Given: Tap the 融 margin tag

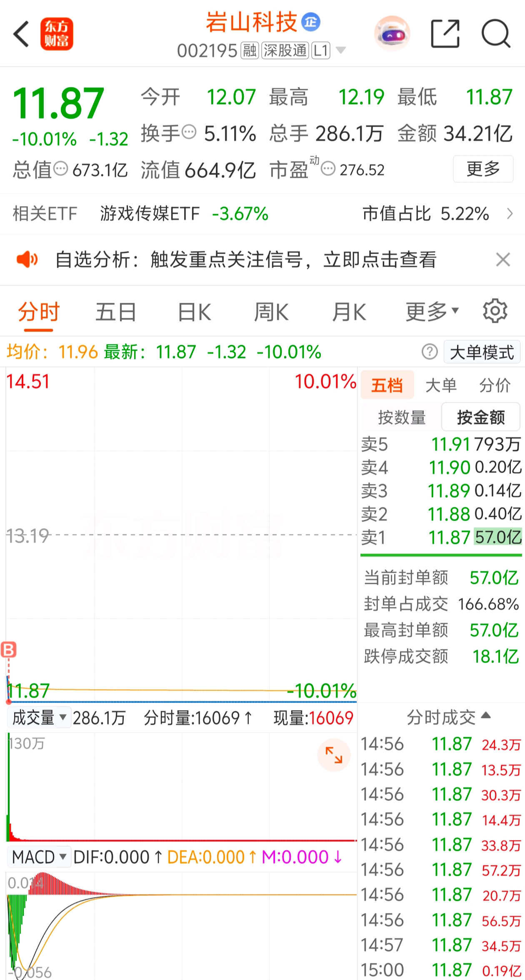Looking at the screenshot, I should 250,51.
